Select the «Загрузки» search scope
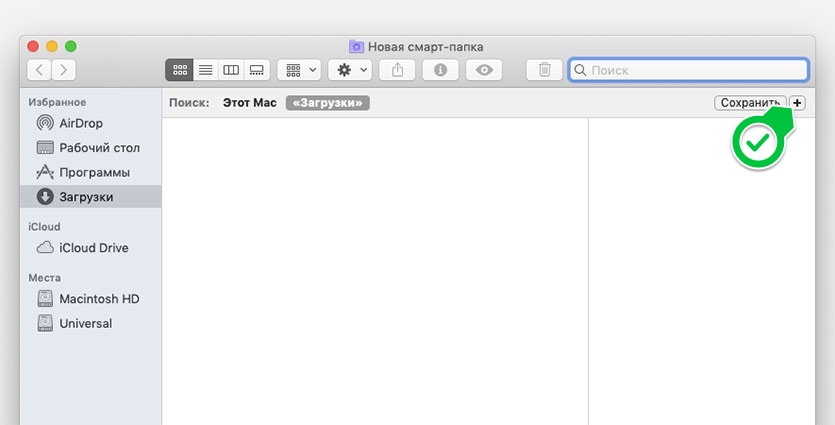This screenshot has height=425, width=835. [x=328, y=103]
